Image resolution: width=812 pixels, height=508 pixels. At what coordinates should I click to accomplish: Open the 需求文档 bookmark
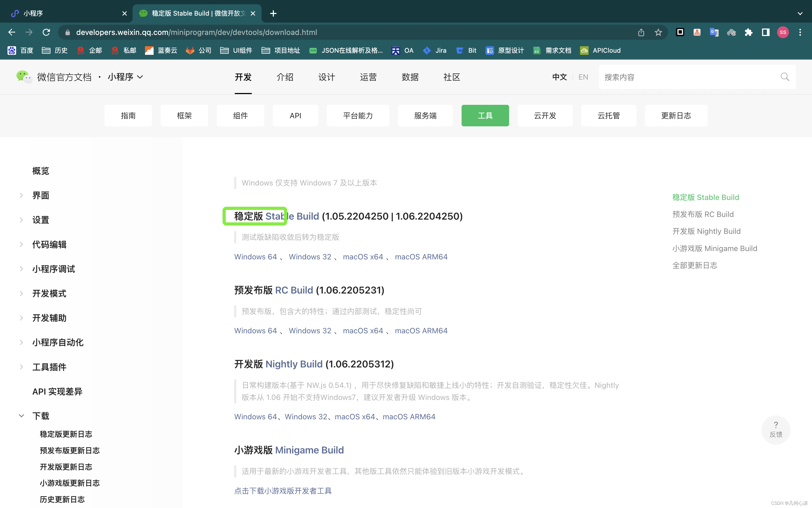552,51
